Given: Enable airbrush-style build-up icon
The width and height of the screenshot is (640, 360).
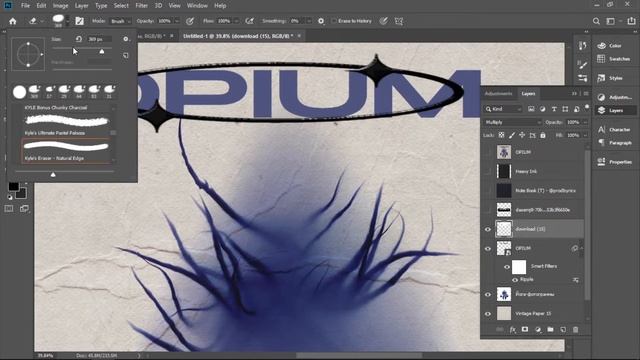Looking at the screenshot, I should click(249, 21).
